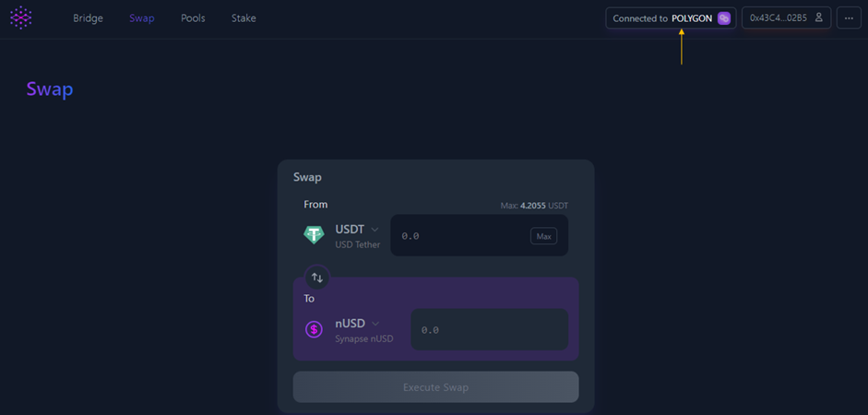The image size is (868, 415).
Task: Click the USDT Tether token icon
Action: pyautogui.click(x=315, y=235)
